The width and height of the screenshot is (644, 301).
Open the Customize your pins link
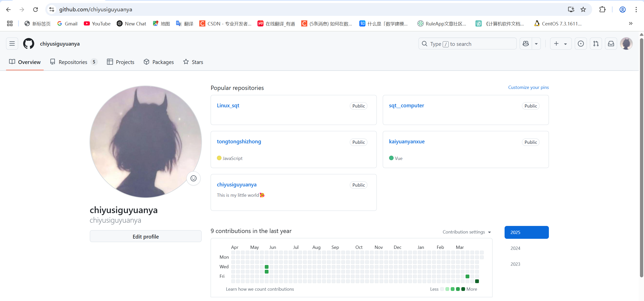point(528,87)
